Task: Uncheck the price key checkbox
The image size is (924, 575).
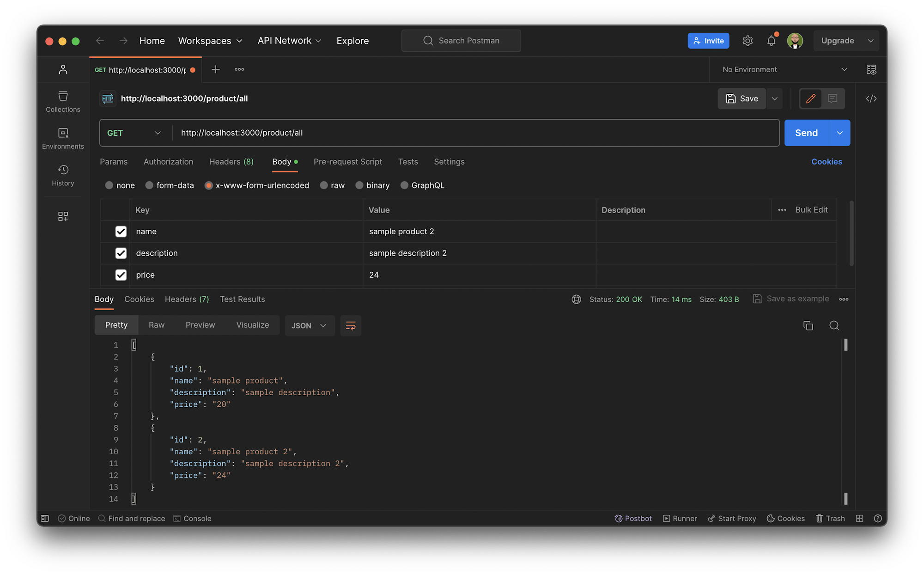Action: 121,275
